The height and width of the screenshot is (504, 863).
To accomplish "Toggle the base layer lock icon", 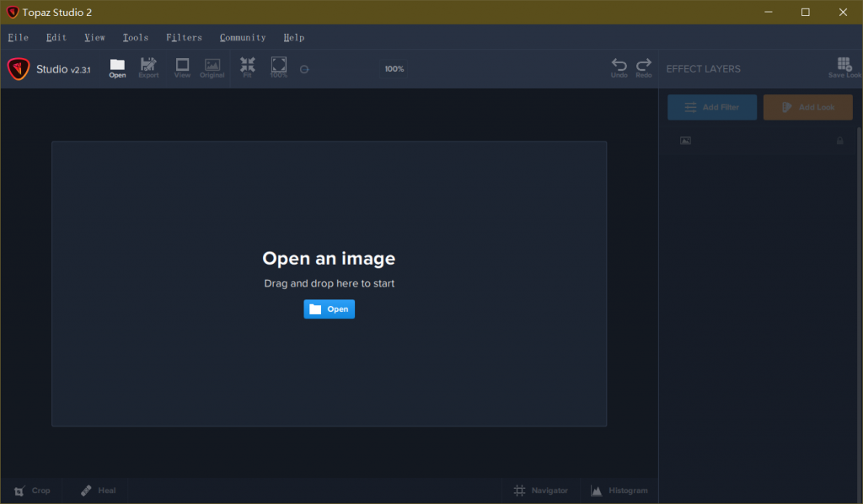I will pos(839,141).
